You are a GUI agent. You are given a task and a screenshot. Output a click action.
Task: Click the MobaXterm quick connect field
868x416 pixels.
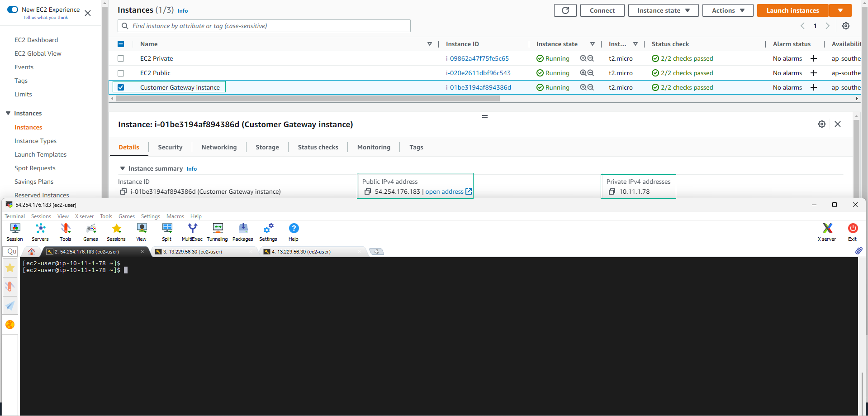[x=11, y=251]
